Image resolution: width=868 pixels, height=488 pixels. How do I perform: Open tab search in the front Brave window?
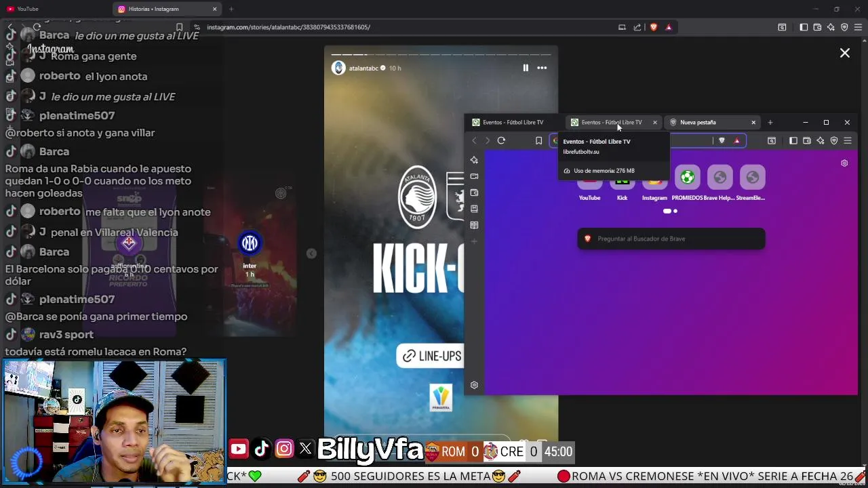pyautogui.click(x=772, y=141)
